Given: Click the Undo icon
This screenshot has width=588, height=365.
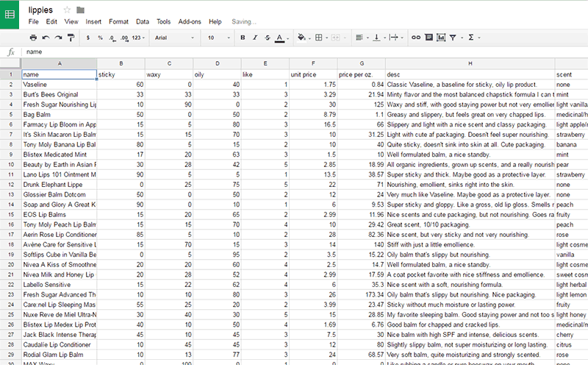Looking at the screenshot, I should pos(46,38).
